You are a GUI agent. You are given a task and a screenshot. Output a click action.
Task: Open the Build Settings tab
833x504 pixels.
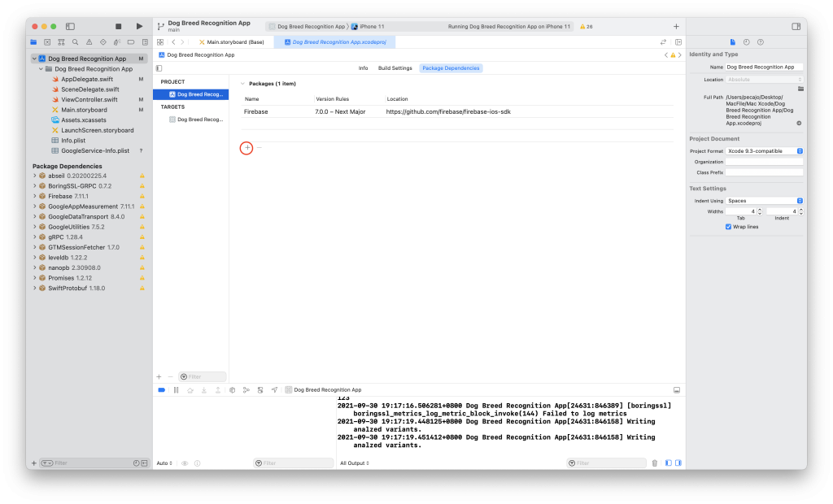(395, 68)
